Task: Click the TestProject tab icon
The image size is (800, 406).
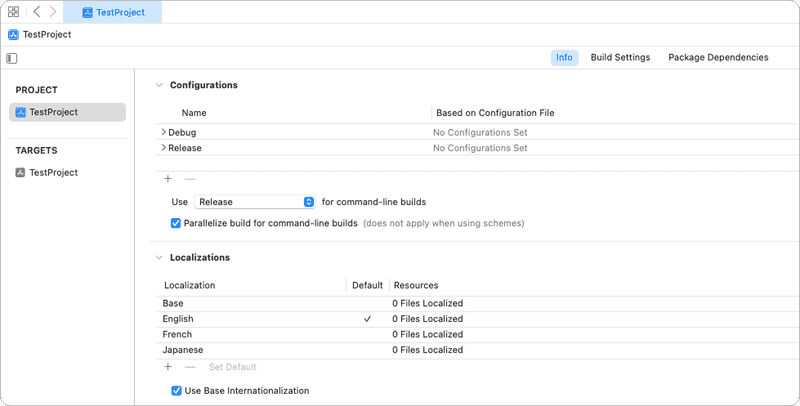Action: click(87, 12)
